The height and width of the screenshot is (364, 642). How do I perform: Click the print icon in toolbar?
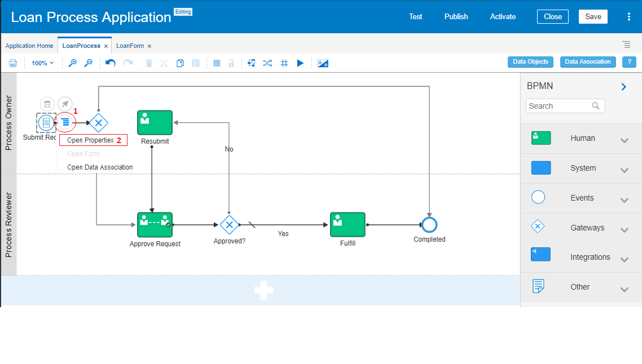[x=13, y=63]
